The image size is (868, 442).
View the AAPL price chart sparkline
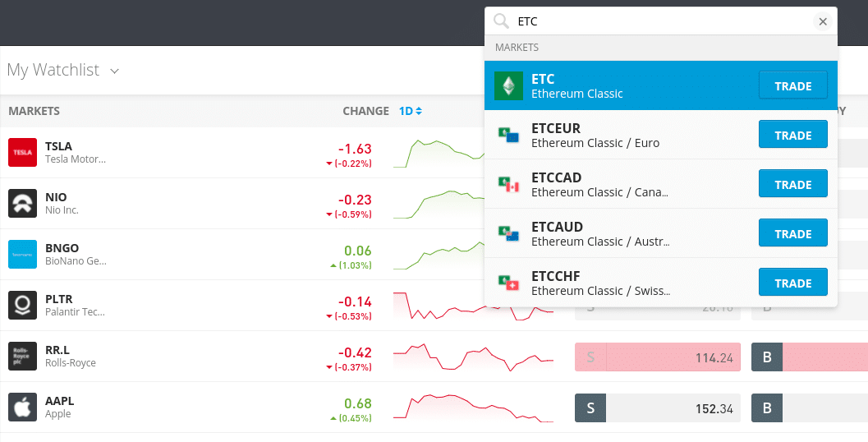tap(473, 407)
